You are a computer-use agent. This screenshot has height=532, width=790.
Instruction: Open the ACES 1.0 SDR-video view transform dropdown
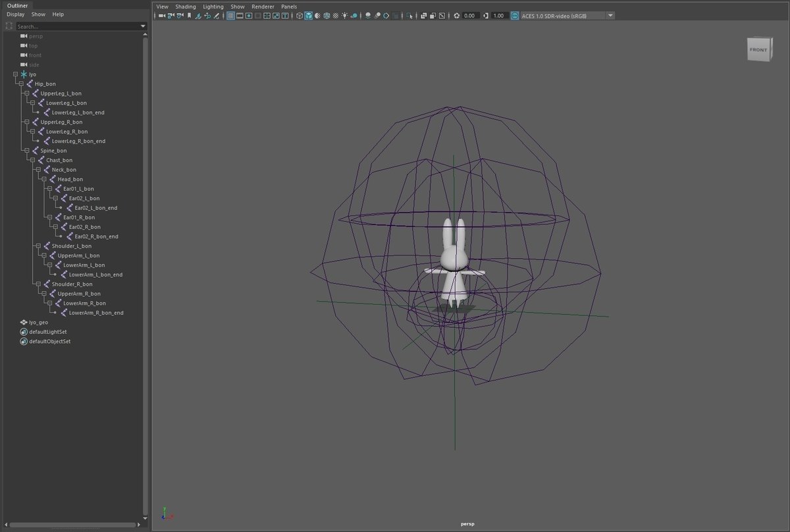(610, 16)
